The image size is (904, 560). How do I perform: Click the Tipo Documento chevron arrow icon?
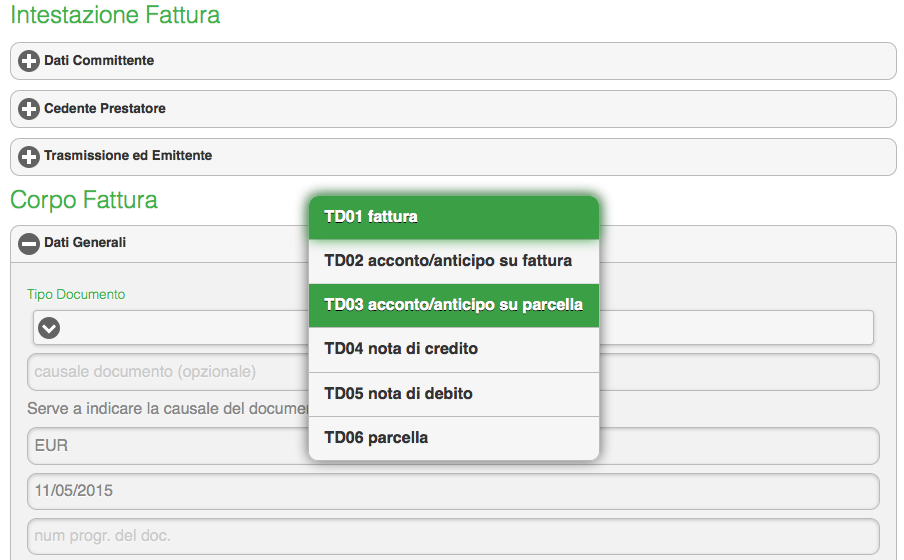tap(48, 327)
